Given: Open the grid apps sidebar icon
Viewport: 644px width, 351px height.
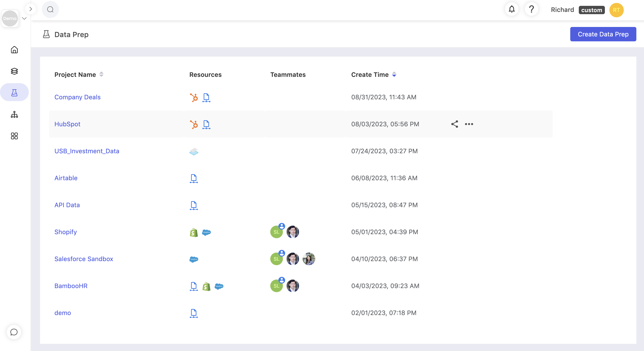Looking at the screenshot, I should [x=14, y=136].
